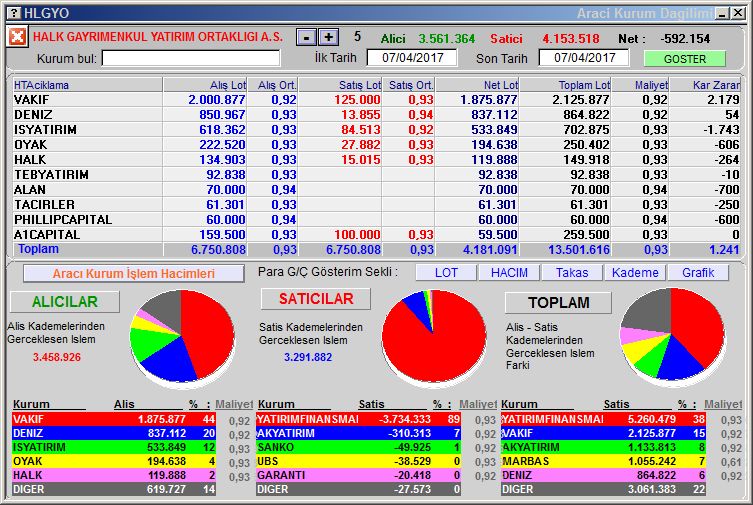Sort by Toplam Lot column header
The height and width of the screenshot is (505, 753).
[x=565, y=85]
